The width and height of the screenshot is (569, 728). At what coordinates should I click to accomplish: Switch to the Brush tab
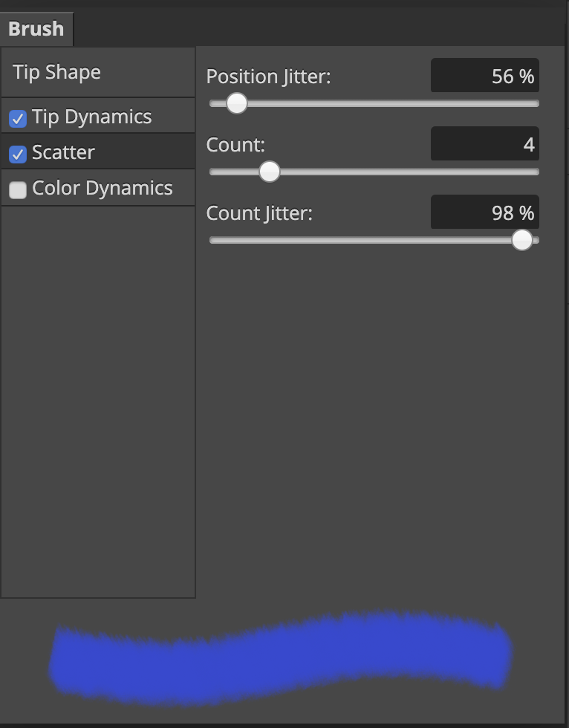pos(35,28)
